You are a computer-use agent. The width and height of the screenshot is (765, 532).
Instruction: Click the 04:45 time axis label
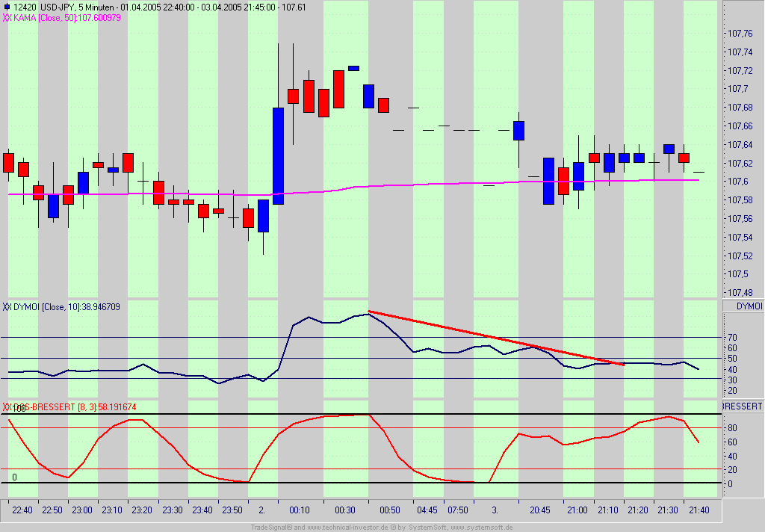(x=427, y=510)
